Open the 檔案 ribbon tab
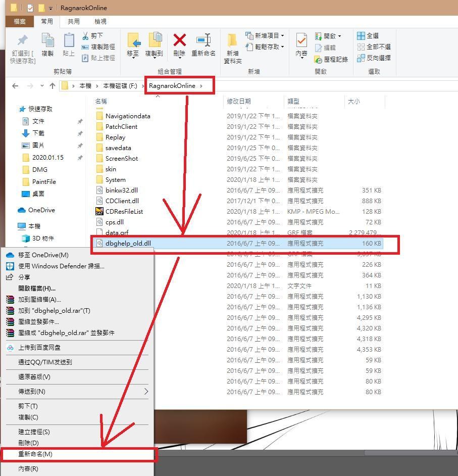 (20, 22)
